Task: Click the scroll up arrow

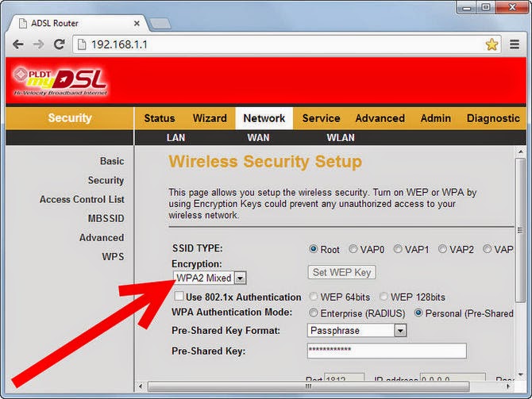Action: pyautogui.click(x=520, y=152)
